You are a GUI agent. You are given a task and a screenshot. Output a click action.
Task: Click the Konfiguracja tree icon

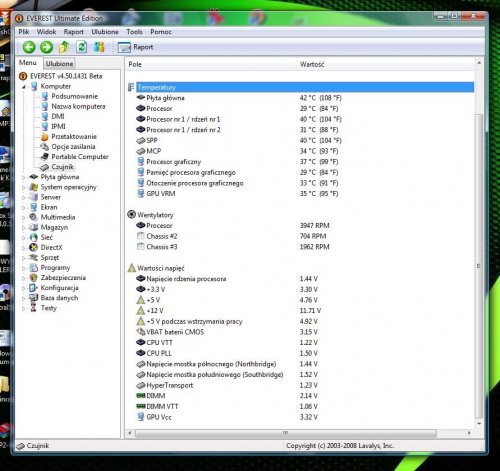click(33, 288)
